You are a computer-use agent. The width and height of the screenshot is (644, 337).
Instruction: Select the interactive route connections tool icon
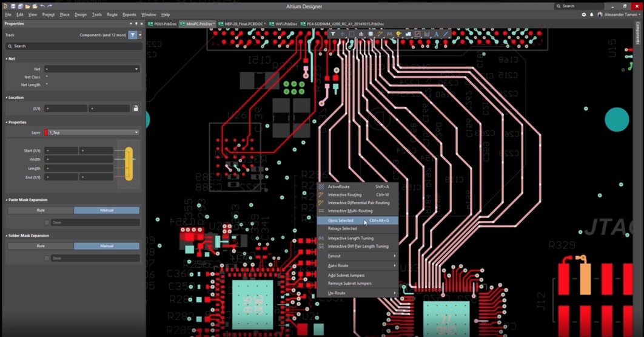(380, 34)
